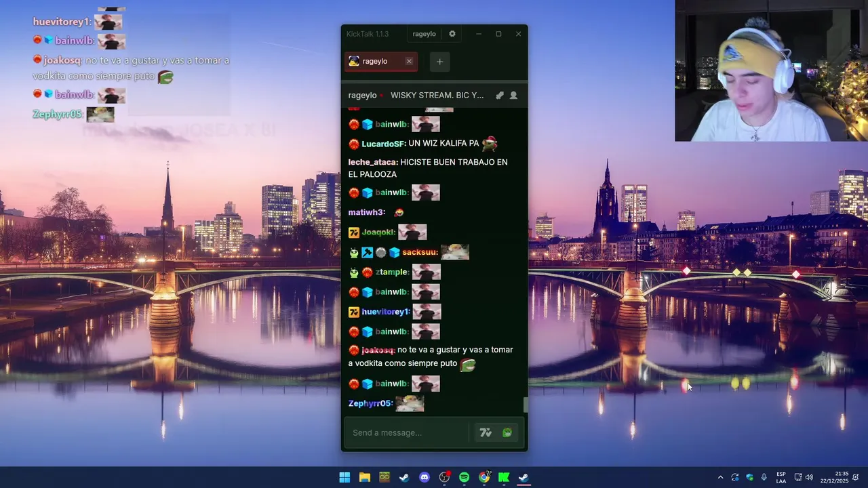Viewport: 868px width, 488px height.
Task: Open the Windows Start menu
Action: (x=344, y=477)
